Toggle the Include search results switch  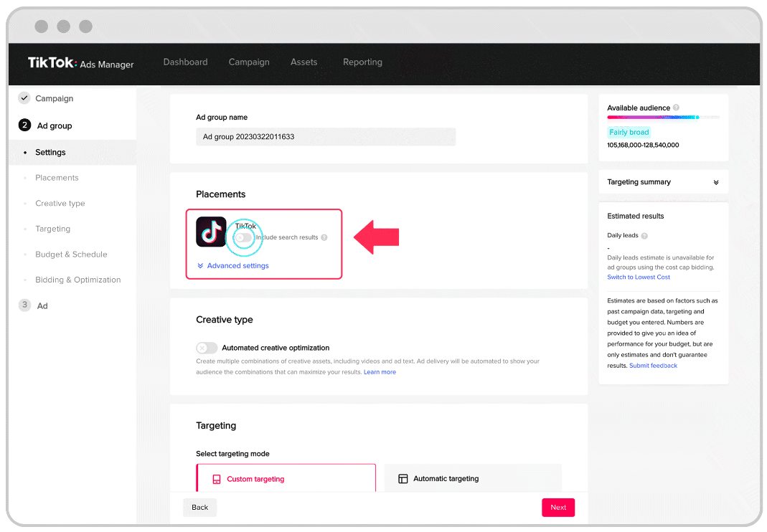point(244,237)
